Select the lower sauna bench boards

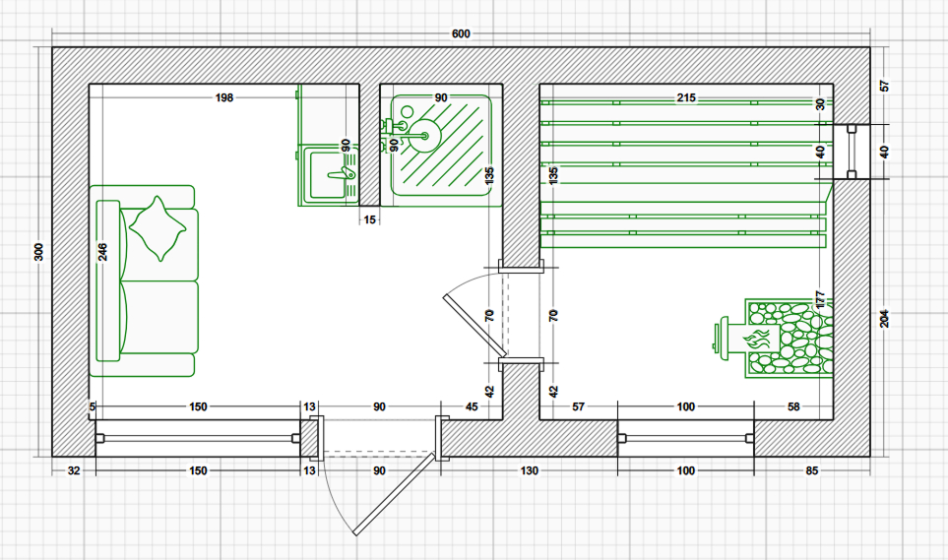point(683,224)
